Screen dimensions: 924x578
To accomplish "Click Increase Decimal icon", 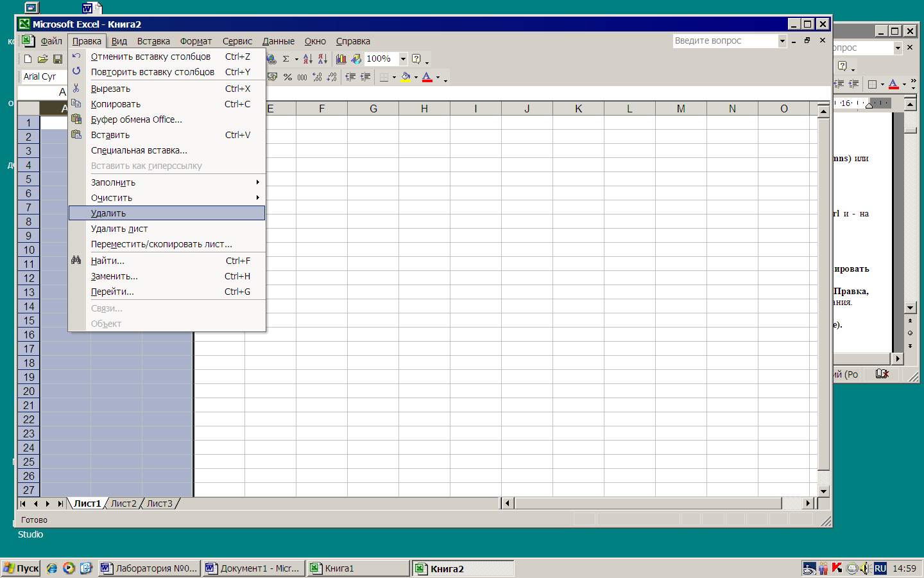I will pos(317,77).
